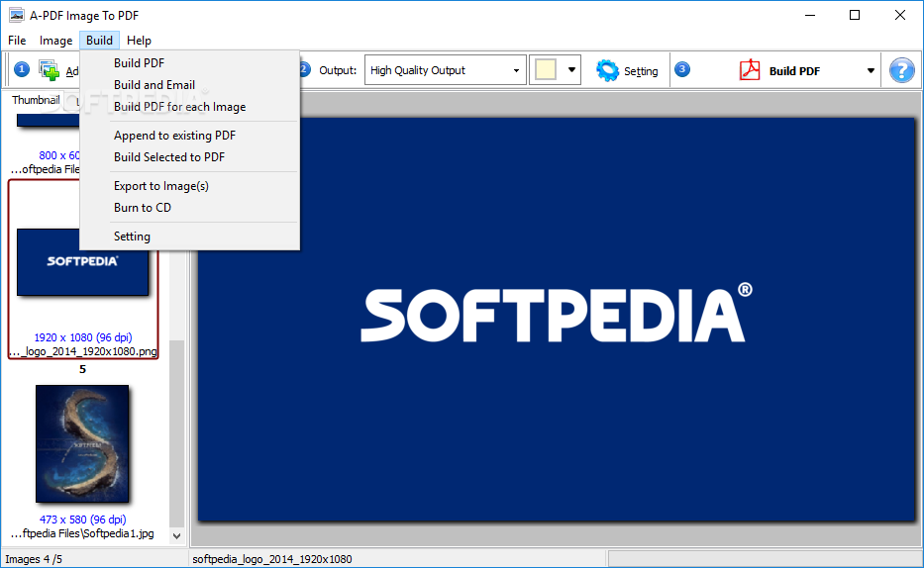This screenshot has width=924, height=568.
Task: Select Build Selected to PDF
Action: (190, 157)
